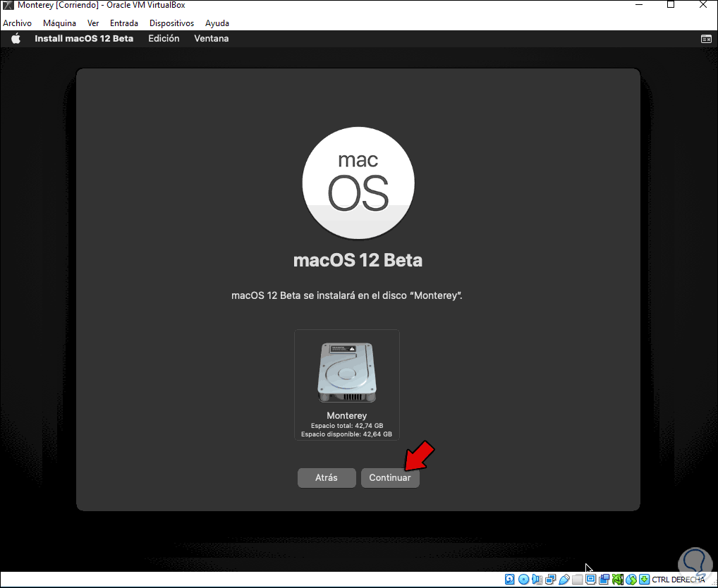
Task: Open the Ventana menu
Action: pos(212,39)
